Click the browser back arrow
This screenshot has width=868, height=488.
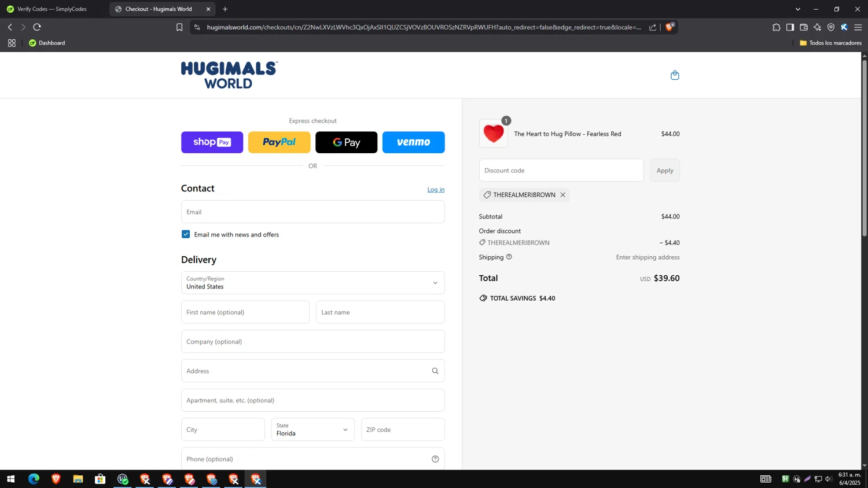click(x=10, y=27)
